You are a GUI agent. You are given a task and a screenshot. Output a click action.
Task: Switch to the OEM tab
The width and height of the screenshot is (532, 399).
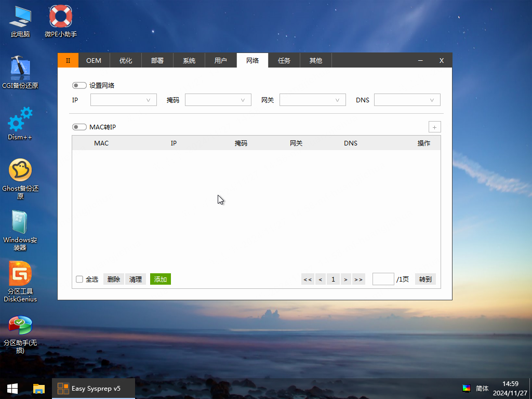[x=94, y=60]
